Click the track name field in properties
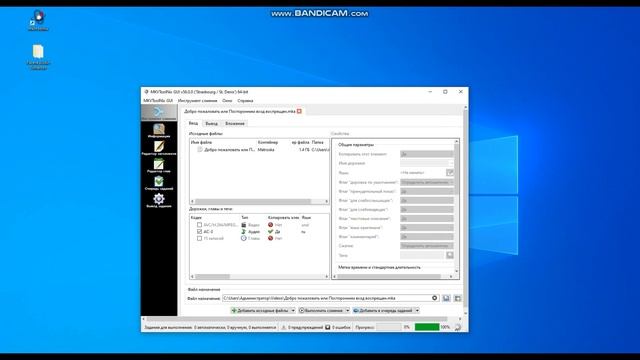The width and height of the screenshot is (640, 360). [427, 163]
